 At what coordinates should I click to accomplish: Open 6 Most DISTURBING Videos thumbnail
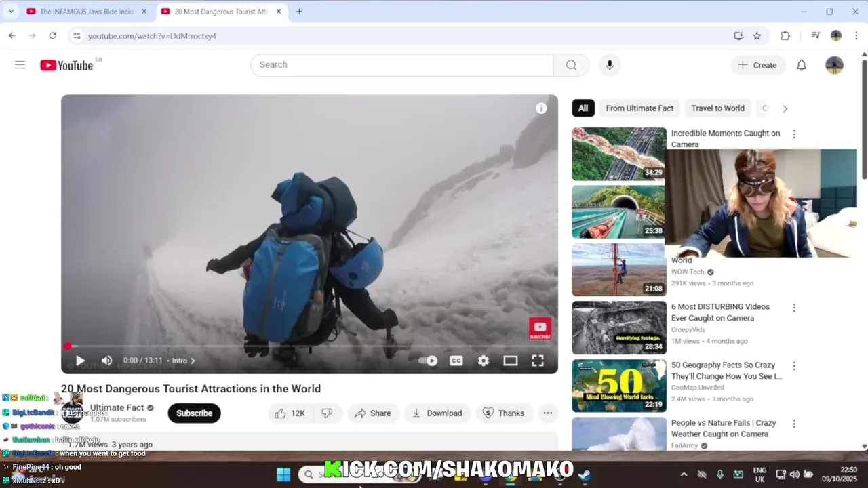618,328
